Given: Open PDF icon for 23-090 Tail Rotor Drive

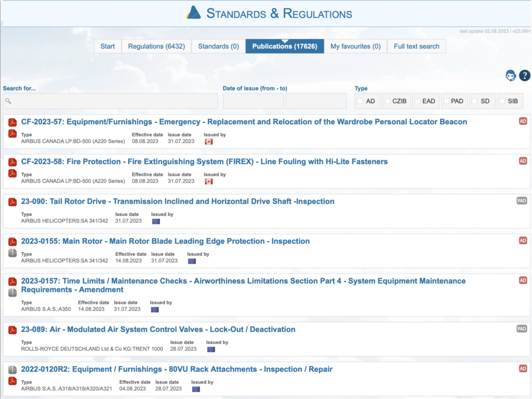Looking at the screenshot, I should (12, 202).
